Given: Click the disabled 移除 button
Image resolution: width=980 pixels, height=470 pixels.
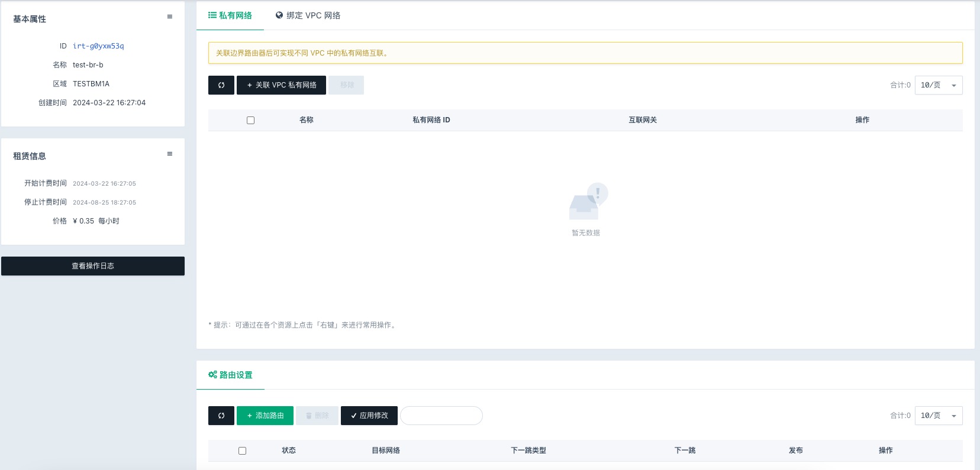Looking at the screenshot, I should [x=346, y=85].
